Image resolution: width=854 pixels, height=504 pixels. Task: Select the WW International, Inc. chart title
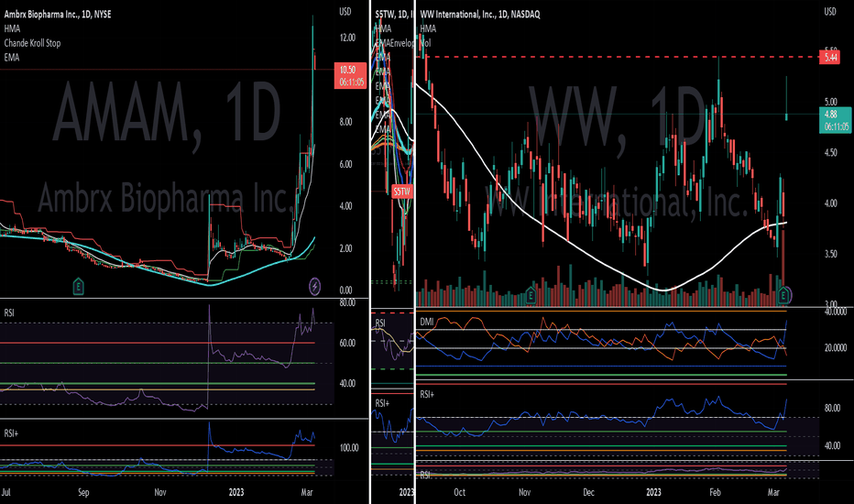click(x=480, y=15)
